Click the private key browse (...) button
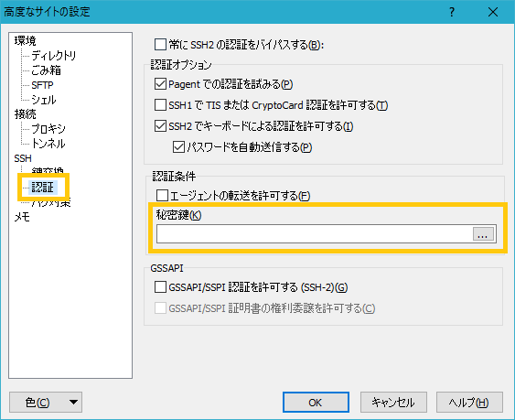The image size is (515, 420). 483,234
